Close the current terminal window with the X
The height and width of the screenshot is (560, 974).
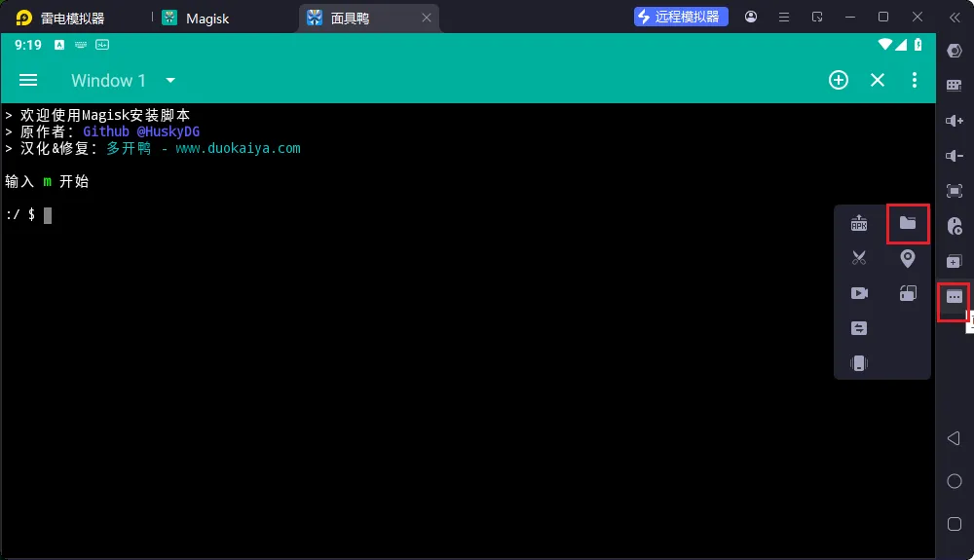click(x=877, y=80)
